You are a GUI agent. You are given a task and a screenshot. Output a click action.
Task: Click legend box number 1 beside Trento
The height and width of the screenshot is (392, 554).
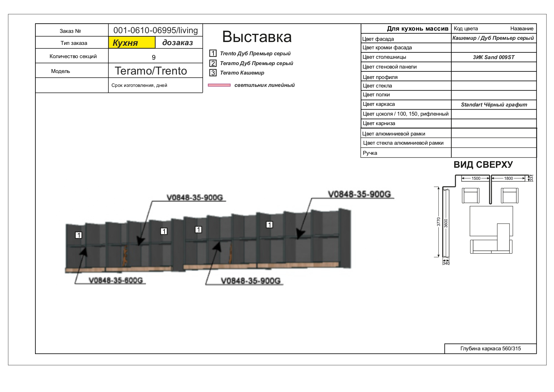pyautogui.click(x=213, y=53)
